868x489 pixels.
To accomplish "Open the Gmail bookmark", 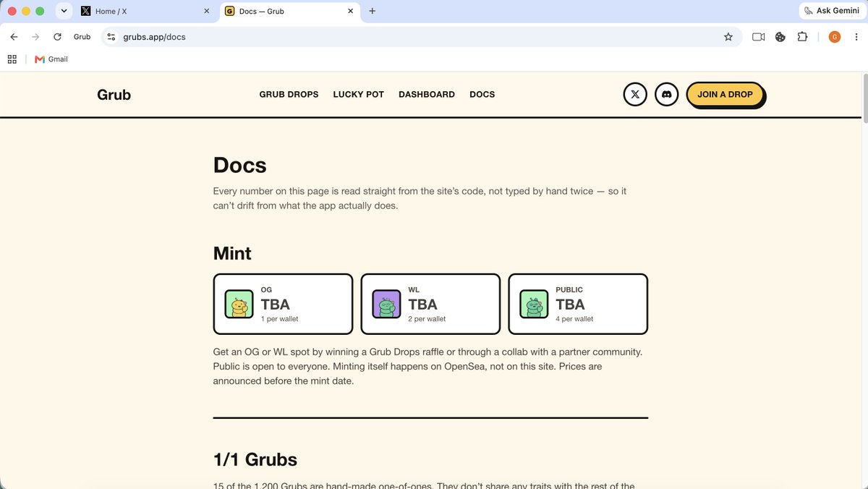I will click(x=51, y=59).
